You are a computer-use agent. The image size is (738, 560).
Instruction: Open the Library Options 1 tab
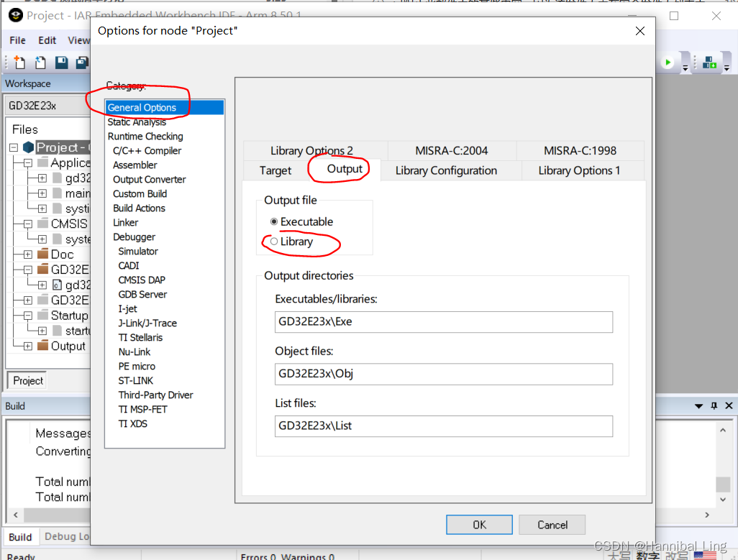[579, 170]
